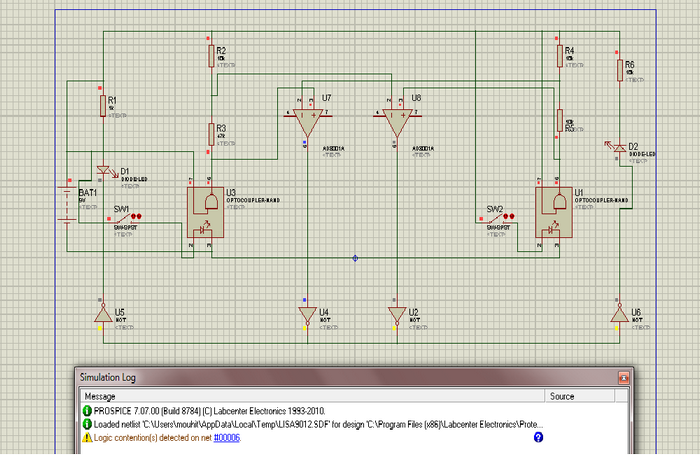Select the U5 NOT gate
Viewport: 700px width, 455px height.
pyautogui.click(x=103, y=315)
